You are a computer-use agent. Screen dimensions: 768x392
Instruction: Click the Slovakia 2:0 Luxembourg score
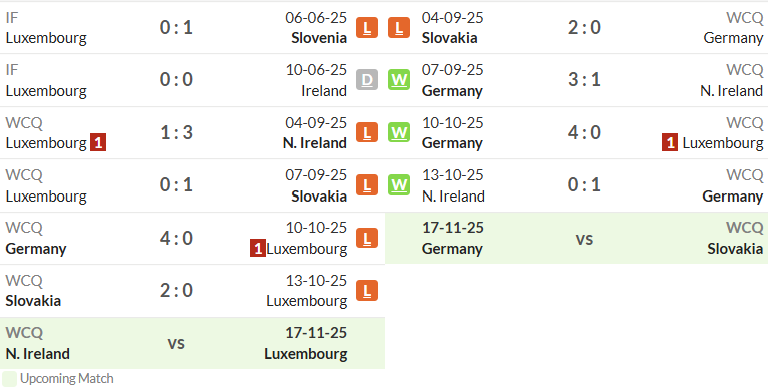tap(176, 291)
